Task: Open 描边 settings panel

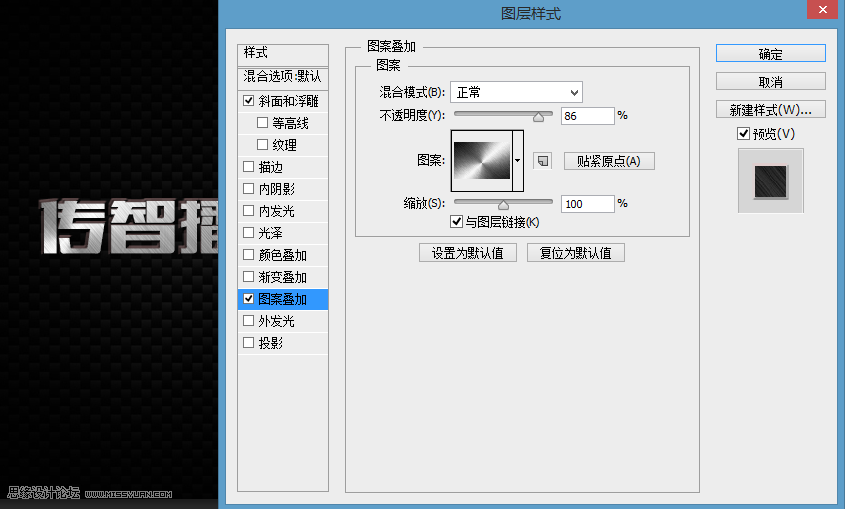Action: coord(271,167)
